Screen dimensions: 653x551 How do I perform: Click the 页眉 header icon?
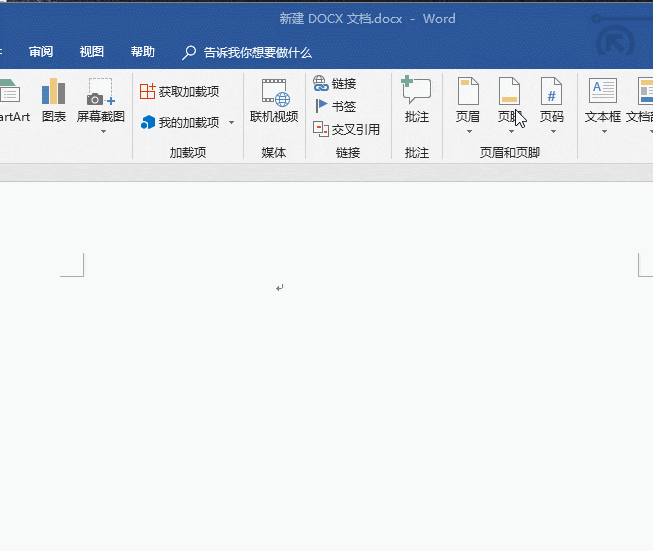[x=468, y=91]
